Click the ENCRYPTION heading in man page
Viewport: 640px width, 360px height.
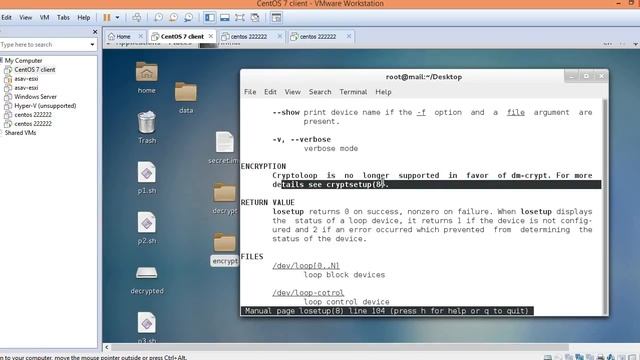coord(263,166)
